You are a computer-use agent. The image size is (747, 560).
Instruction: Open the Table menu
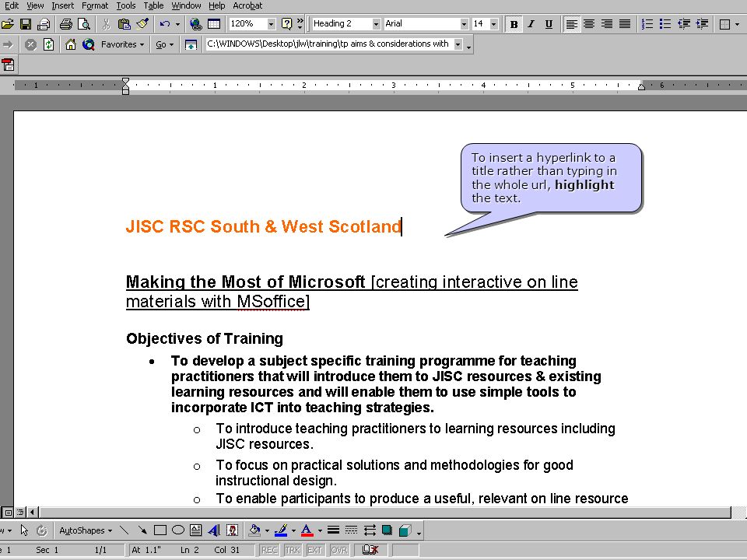tap(153, 5)
